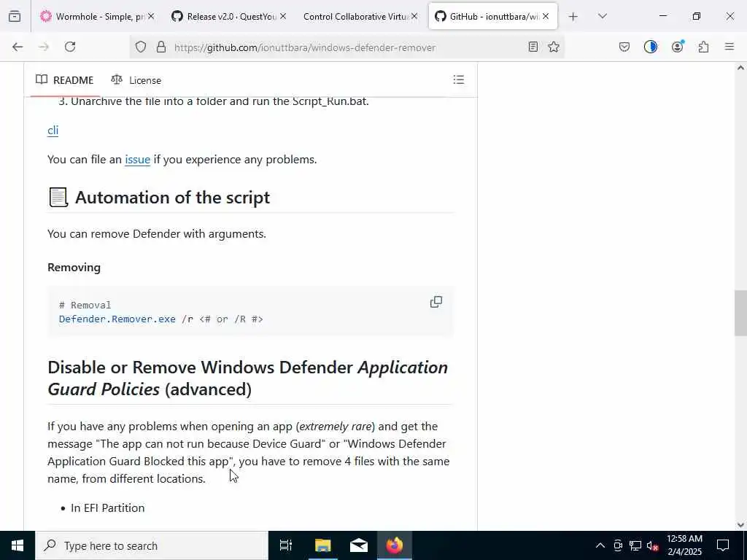Screen dimensions: 747x560
Task: Select the README tab
Action: coord(65,80)
